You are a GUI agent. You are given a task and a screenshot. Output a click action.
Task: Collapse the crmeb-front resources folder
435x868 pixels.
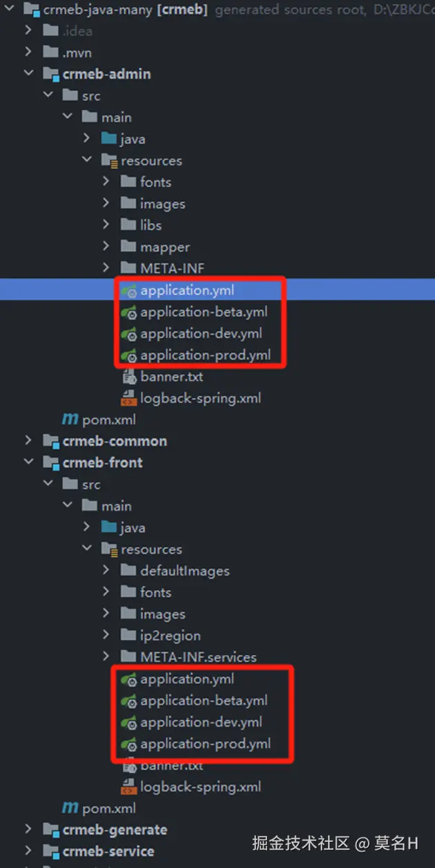[x=86, y=549]
